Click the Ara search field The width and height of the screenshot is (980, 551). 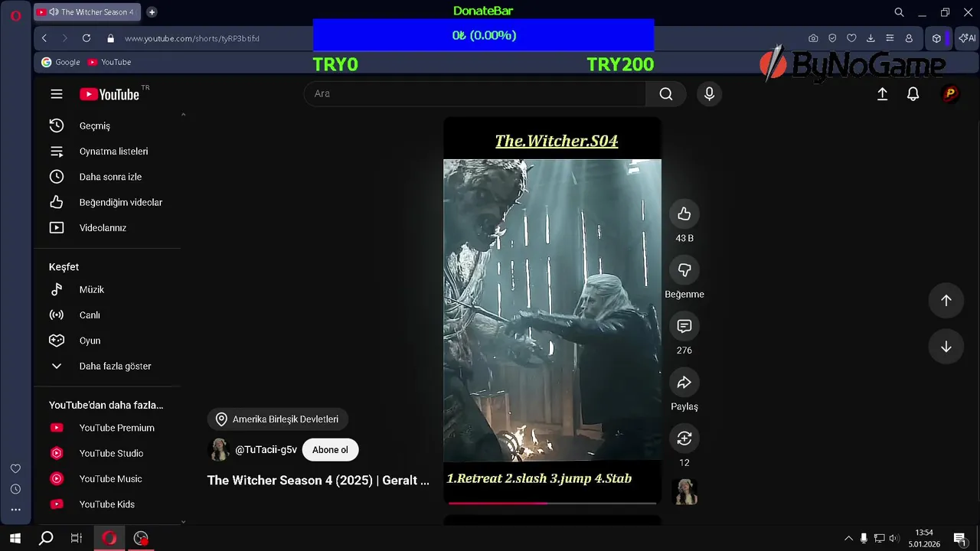(475, 93)
